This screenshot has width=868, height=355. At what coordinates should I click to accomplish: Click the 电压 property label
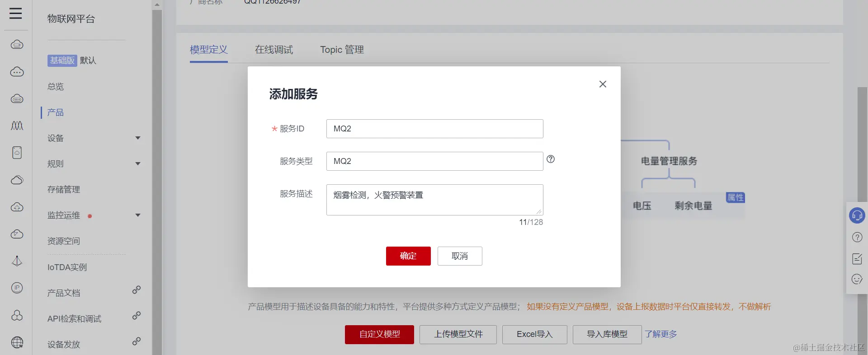(642, 206)
